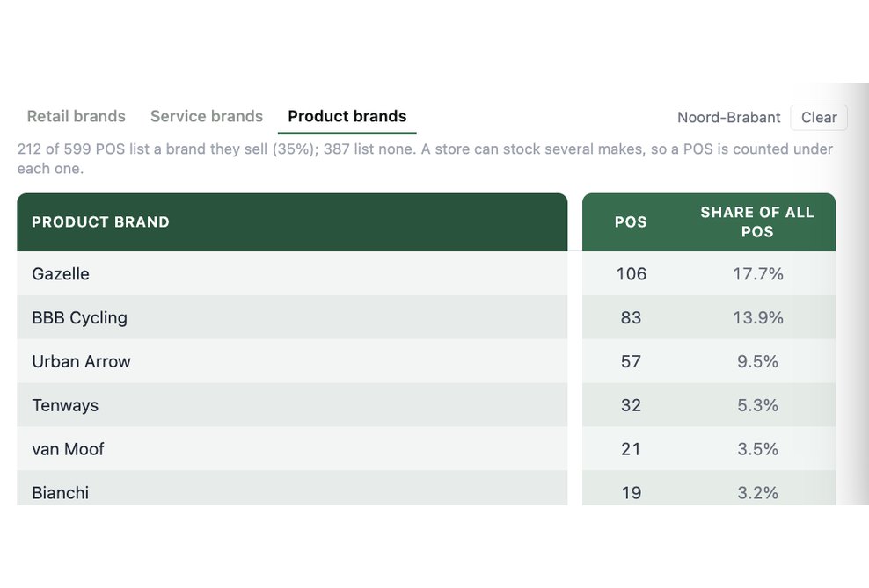The width and height of the screenshot is (869, 588).
Task: Clear the Noord-Brabant filter
Action: click(x=819, y=118)
